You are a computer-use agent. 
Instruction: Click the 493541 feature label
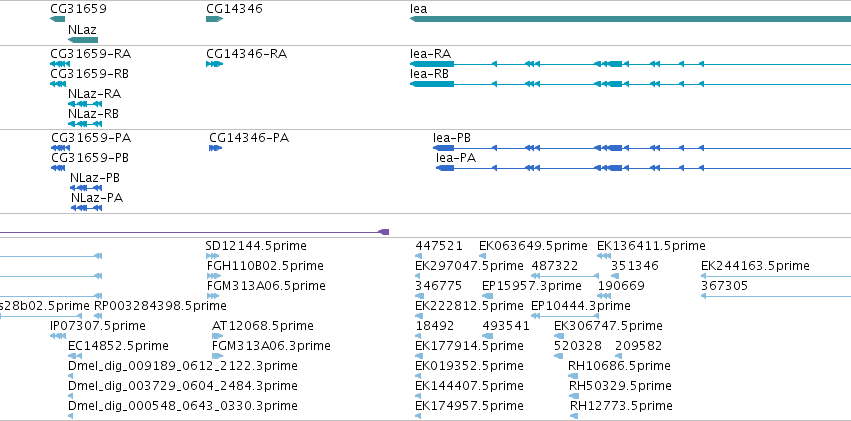tap(506, 326)
